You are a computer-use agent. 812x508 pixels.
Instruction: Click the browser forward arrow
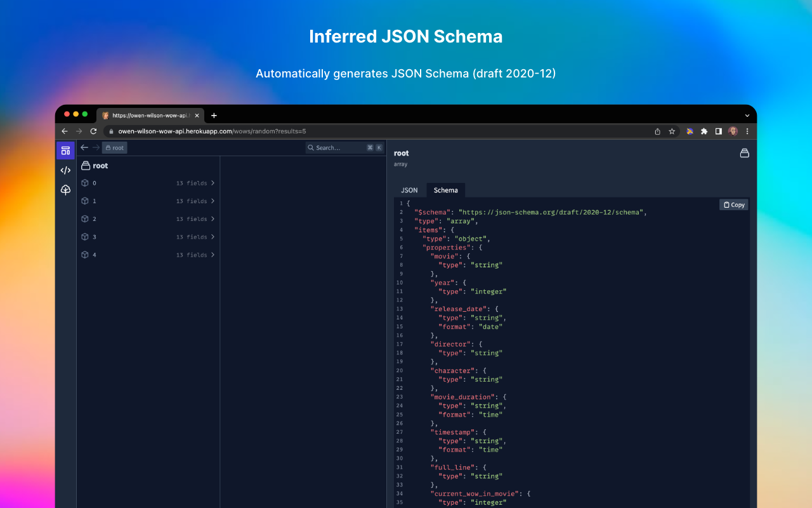click(x=79, y=131)
